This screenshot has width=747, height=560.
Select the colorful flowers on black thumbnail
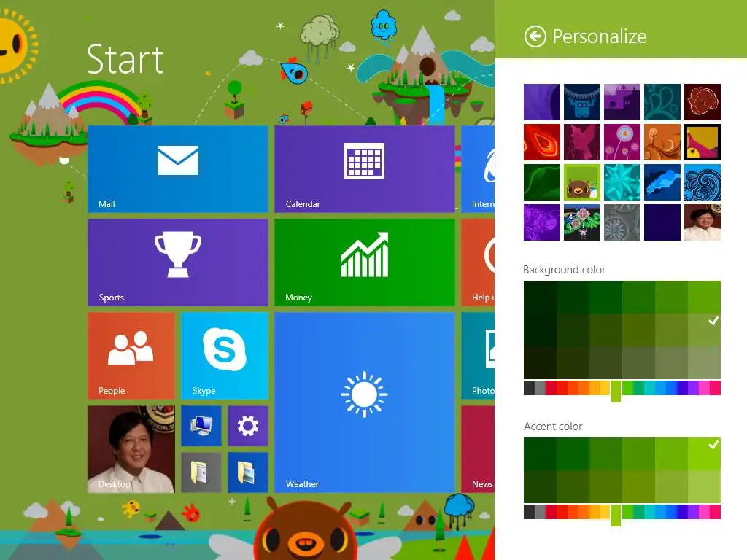[581, 222]
